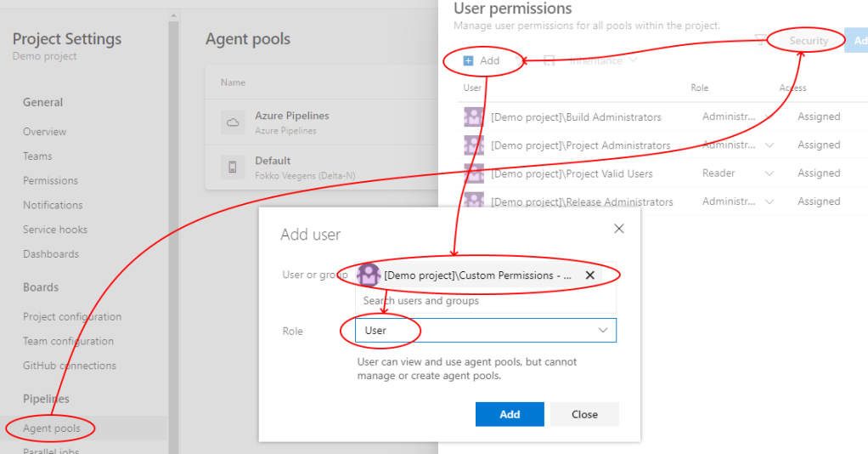This screenshot has width=868, height=454.
Task: Click the blue Add button in dialog
Action: click(x=510, y=414)
